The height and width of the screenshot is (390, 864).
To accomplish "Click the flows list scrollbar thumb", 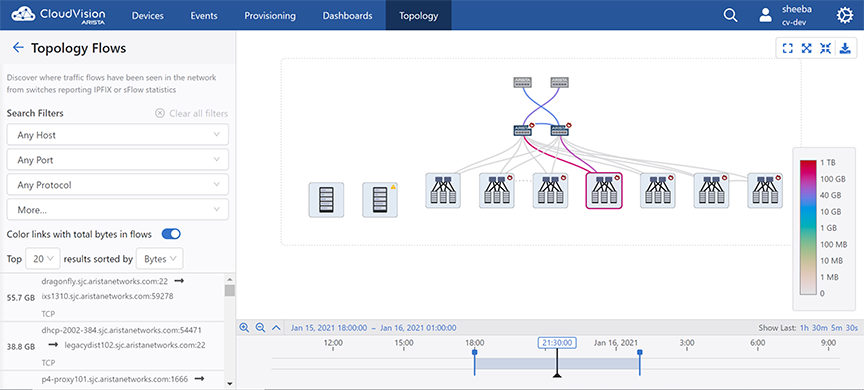I will [x=230, y=290].
